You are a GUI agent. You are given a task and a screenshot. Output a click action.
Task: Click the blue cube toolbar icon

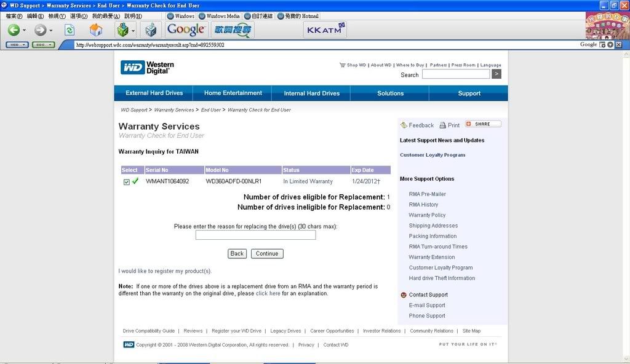pos(151,30)
